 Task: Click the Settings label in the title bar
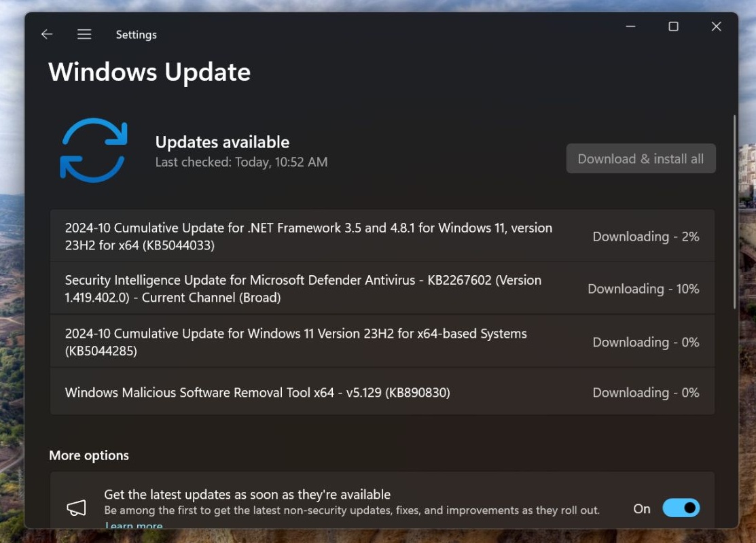pos(136,34)
